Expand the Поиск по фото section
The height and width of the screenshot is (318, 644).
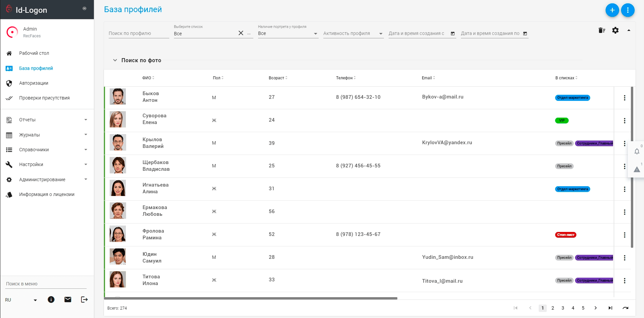tap(137, 60)
